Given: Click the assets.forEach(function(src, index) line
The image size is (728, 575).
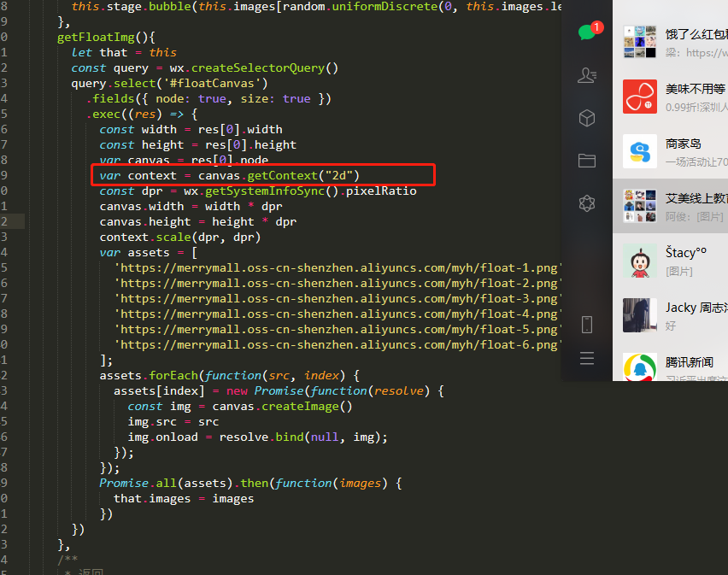Looking at the screenshot, I should (229, 375).
